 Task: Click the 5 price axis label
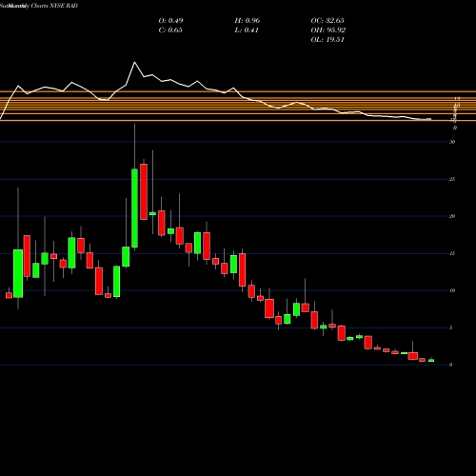pos(451,327)
